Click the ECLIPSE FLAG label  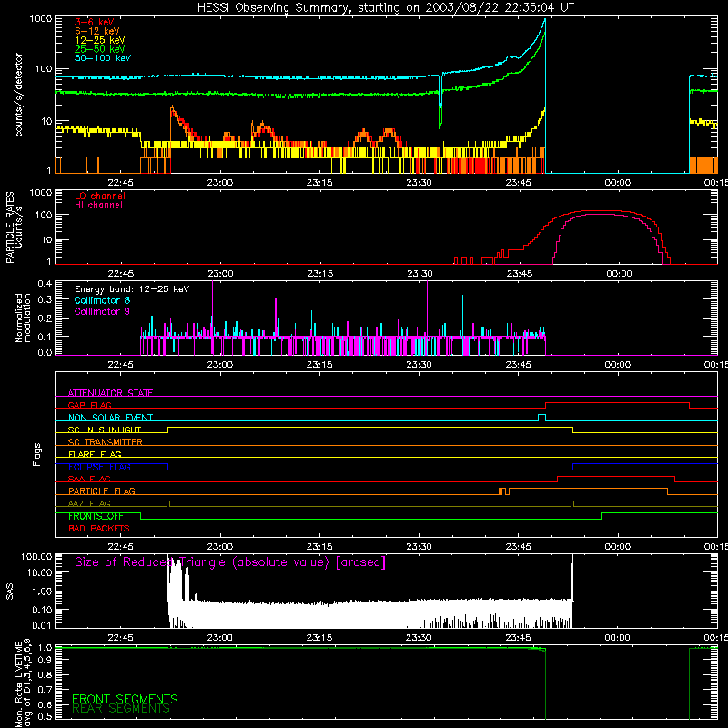tap(99, 467)
